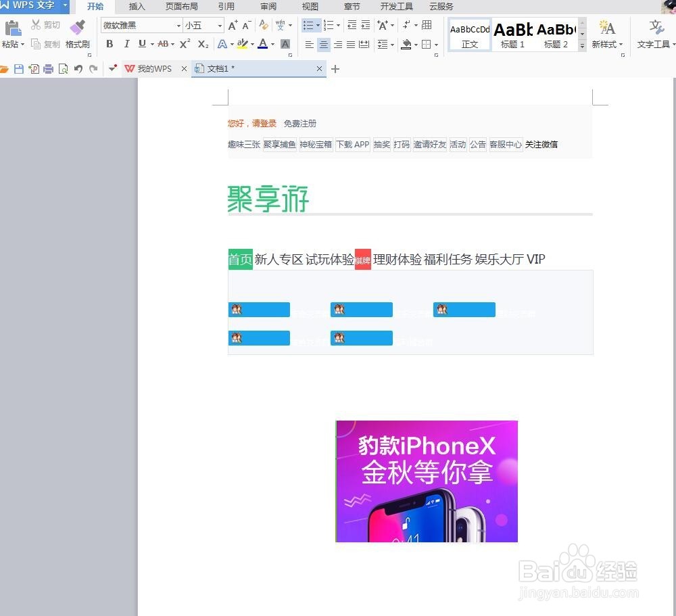Open the font size dropdown 小五

[x=220, y=26]
